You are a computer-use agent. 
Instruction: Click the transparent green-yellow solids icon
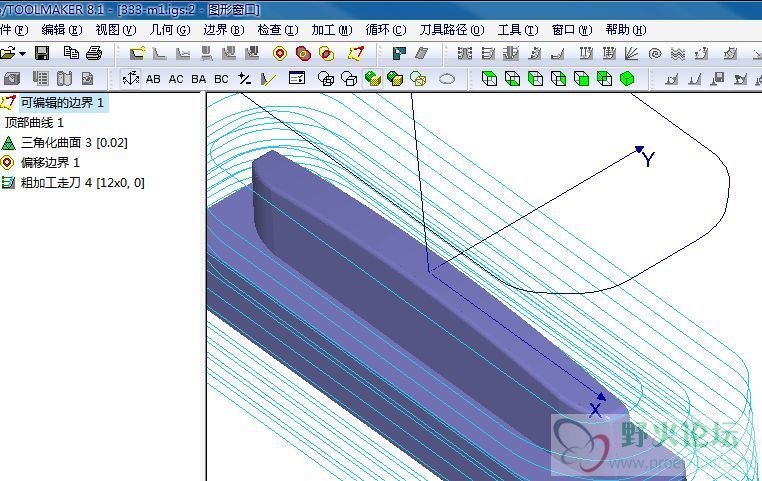418,78
